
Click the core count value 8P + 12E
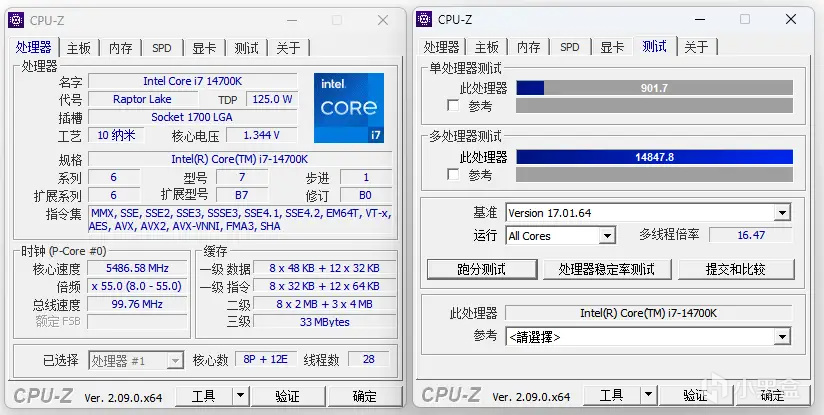click(x=266, y=359)
